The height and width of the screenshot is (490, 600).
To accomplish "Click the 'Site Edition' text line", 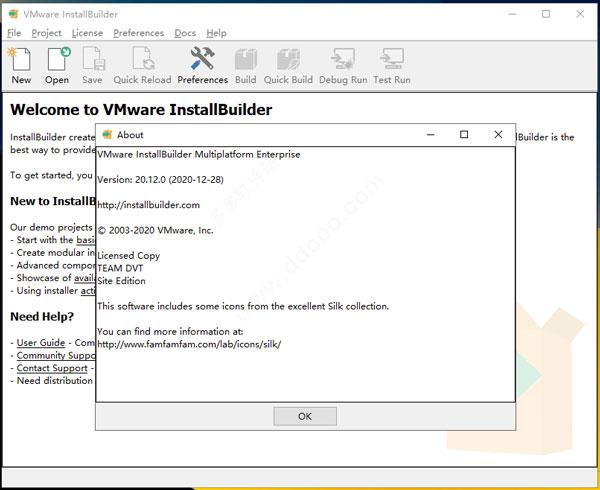I will pyautogui.click(x=121, y=281).
